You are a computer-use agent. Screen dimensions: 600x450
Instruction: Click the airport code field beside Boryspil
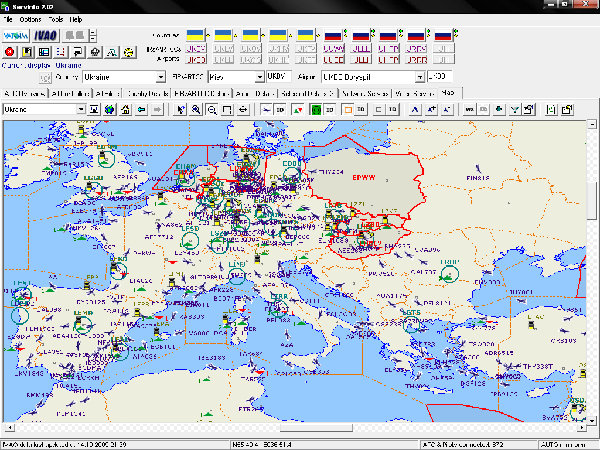pyautogui.click(x=440, y=77)
